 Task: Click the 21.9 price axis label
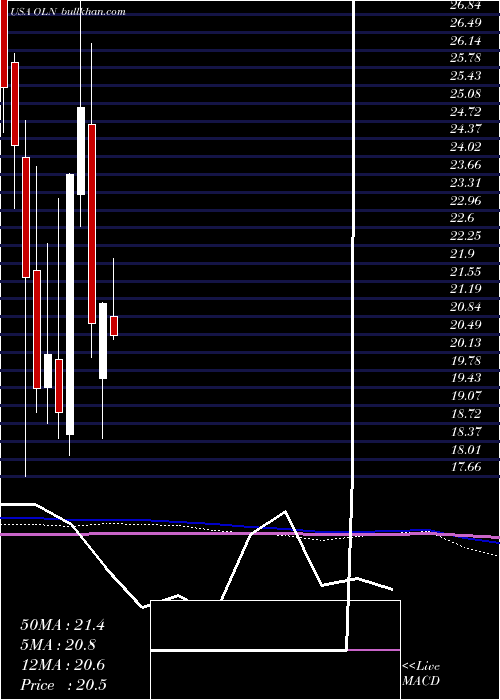coord(462,253)
